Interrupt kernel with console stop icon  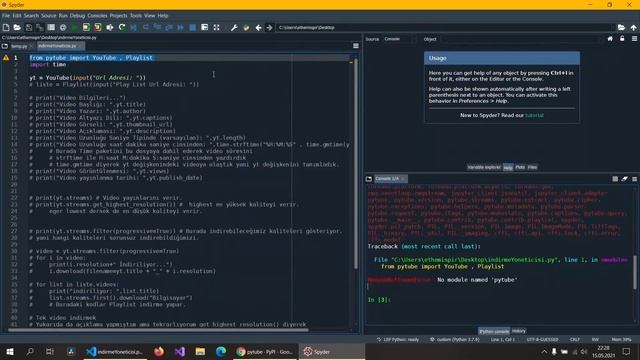click(615, 179)
